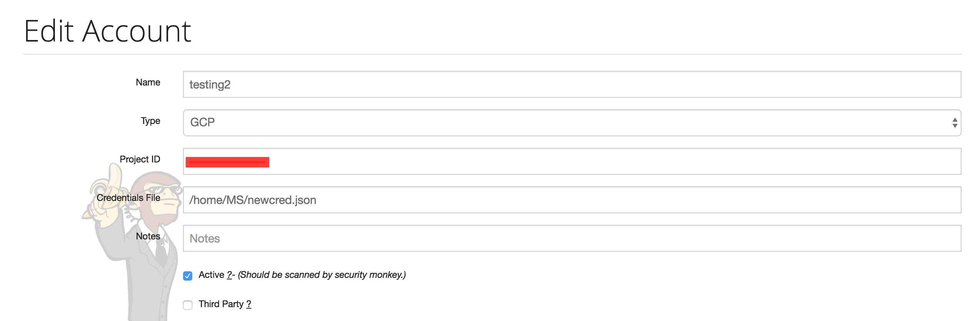
Task: Uncheck 'Should be scanned by security monkey'
Action: [x=188, y=275]
